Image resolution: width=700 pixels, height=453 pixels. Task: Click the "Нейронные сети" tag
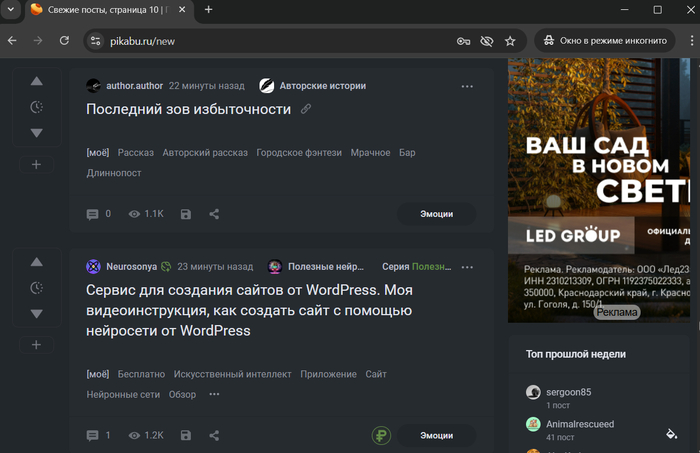pos(123,395)
